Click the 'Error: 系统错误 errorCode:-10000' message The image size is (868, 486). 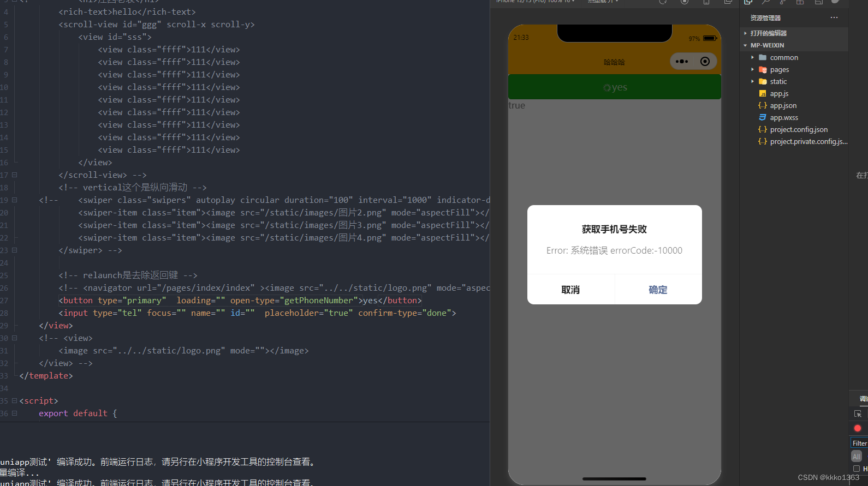(x=614, y=250)
